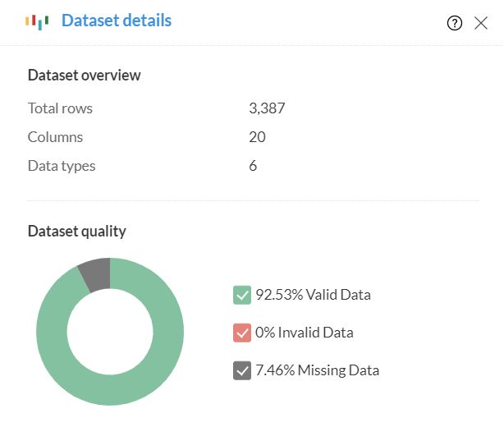Viewport: 504px width, 427px height.
Task: Click the Total rows value 3,387
Action: pos(267,108)
